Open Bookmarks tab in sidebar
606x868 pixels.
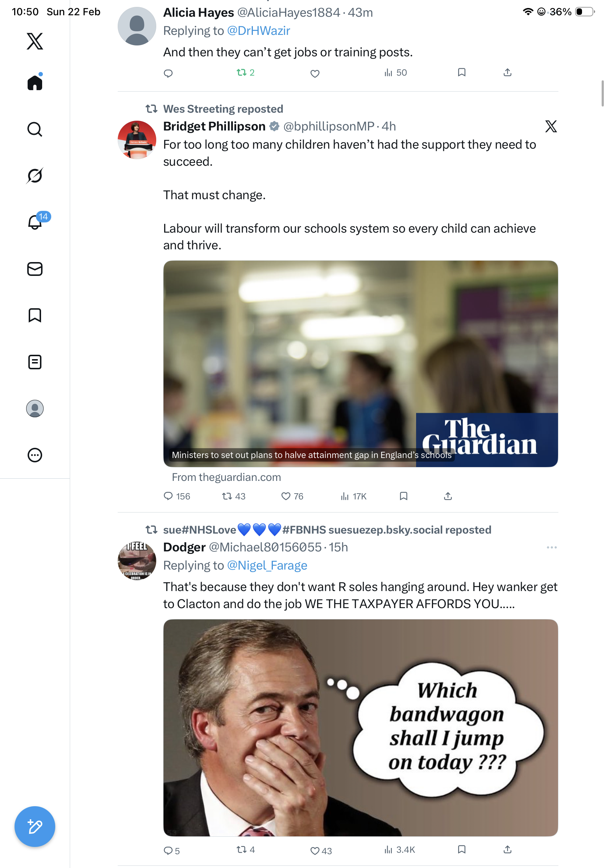tap(35, 315)
